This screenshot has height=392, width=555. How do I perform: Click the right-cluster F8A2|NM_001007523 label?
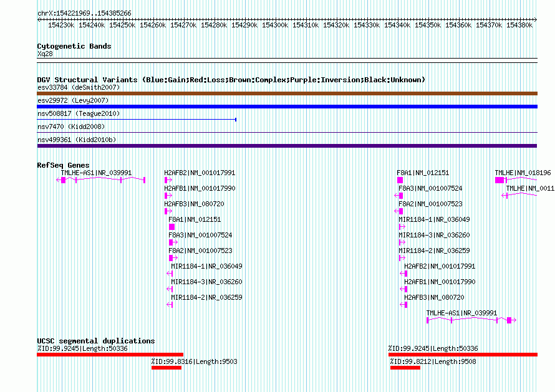pyautogui.click(x=430, y=204)
